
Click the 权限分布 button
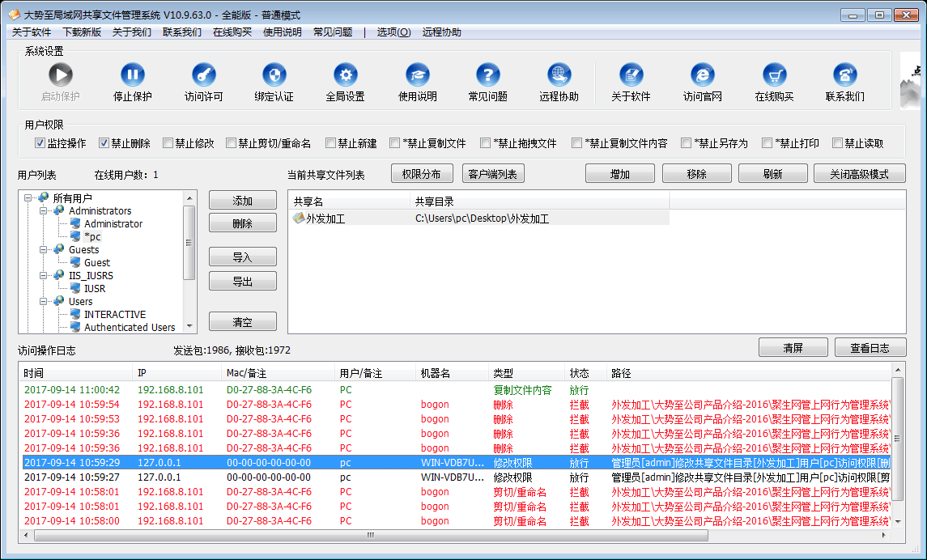421,174
